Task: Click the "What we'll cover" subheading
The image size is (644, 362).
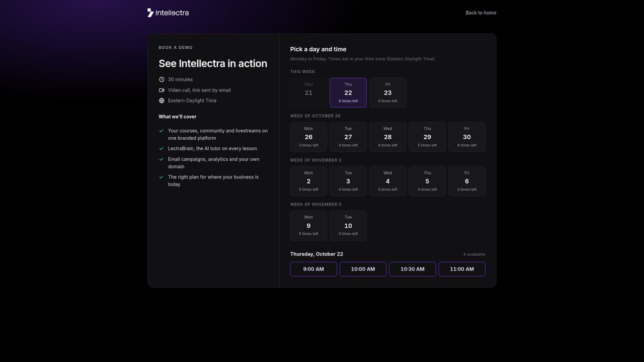Action: pyautogui.click(x=178, y=117)
